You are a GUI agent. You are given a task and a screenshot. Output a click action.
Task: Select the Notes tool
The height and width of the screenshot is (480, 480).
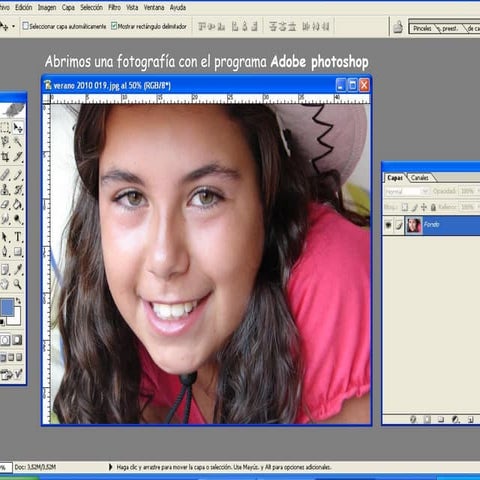coord(5,269)
